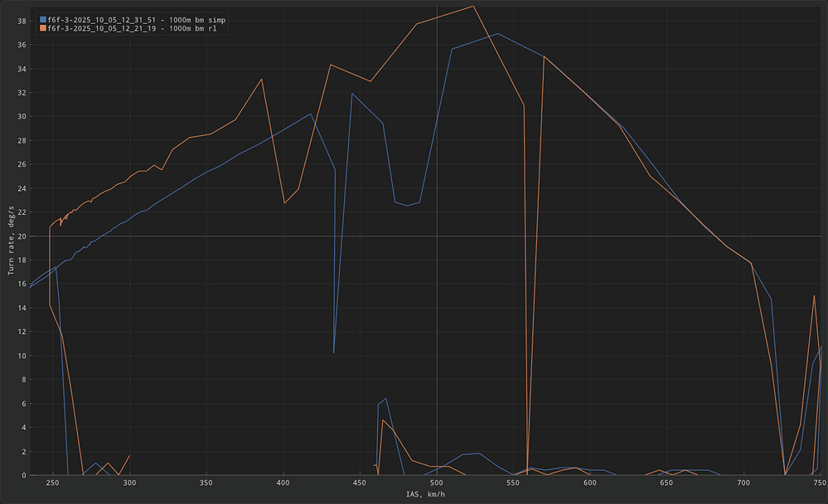Click the 38 tick label on the y-axis
Viewport: 828px width, 504px height.
pos(22,21)
